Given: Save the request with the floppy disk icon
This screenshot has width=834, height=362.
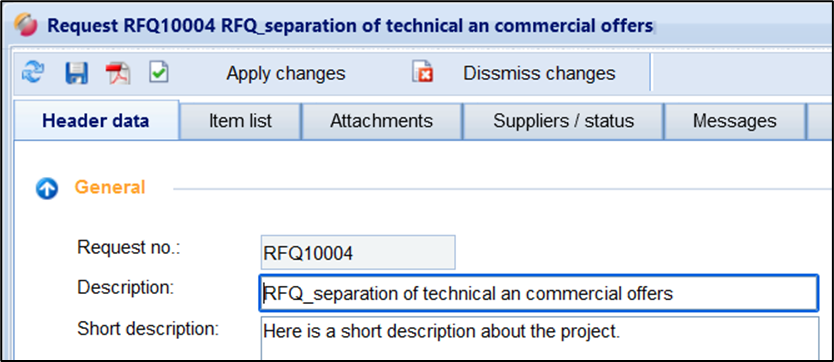Looking at the screenshot, I should [77, 73].
